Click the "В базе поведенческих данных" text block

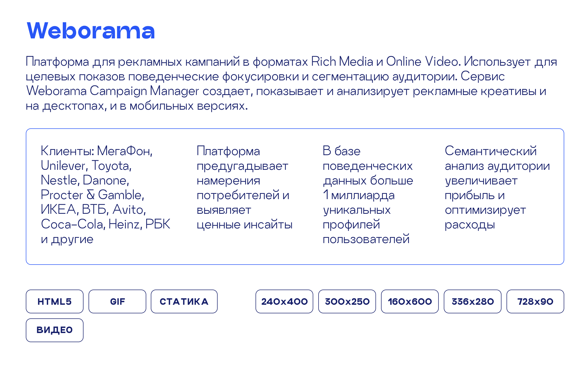[x=368, y=195]
